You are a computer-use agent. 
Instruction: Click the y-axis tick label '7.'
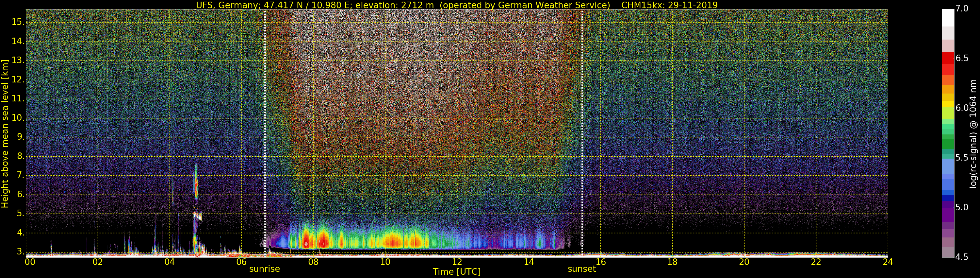pyautogui.click(x=21, y=176)
